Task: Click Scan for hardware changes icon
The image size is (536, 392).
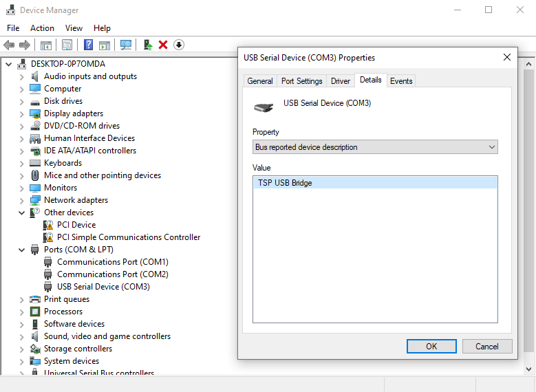Action: (126, 45)
